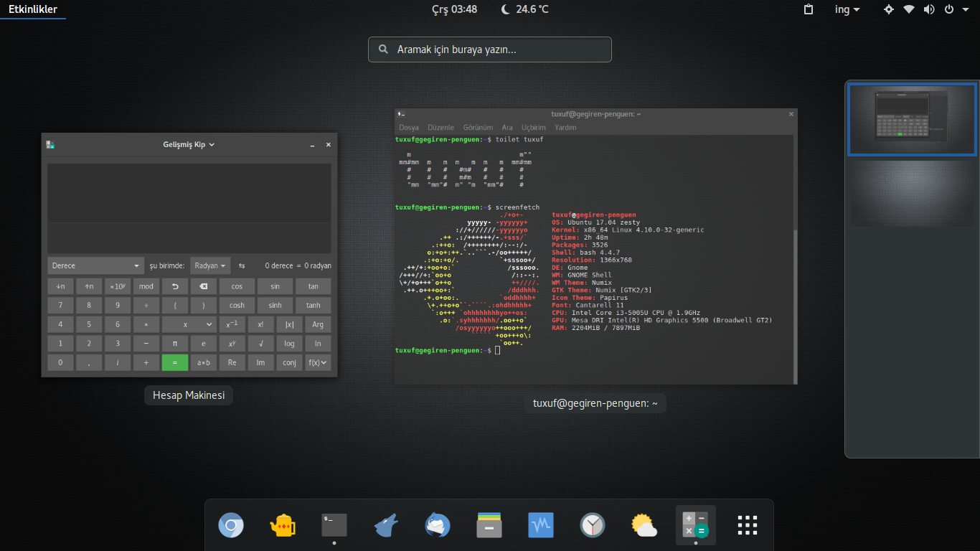This screenshot has width=980, height=551.
Task: Open Terminal icon in the dock
Action: tap(334, 526)
